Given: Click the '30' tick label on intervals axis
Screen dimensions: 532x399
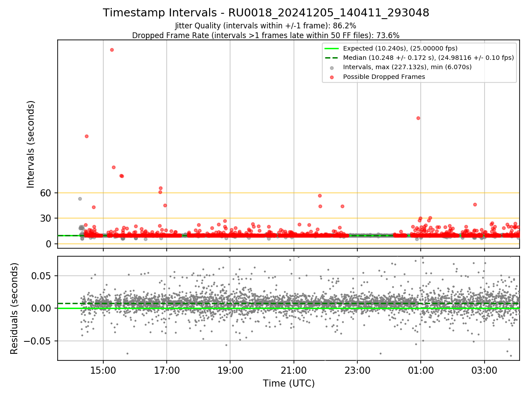Looking at the screenshot, I should (x=47, y=218).
